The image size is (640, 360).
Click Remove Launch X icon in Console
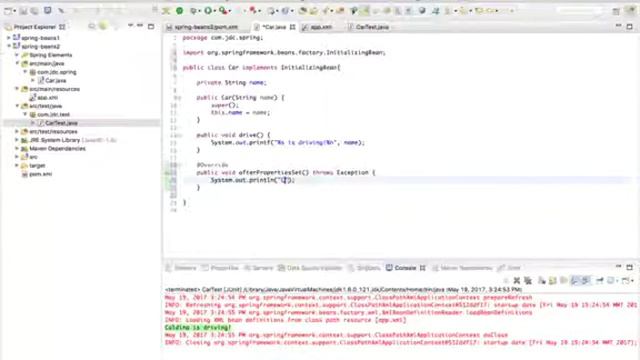517,280
